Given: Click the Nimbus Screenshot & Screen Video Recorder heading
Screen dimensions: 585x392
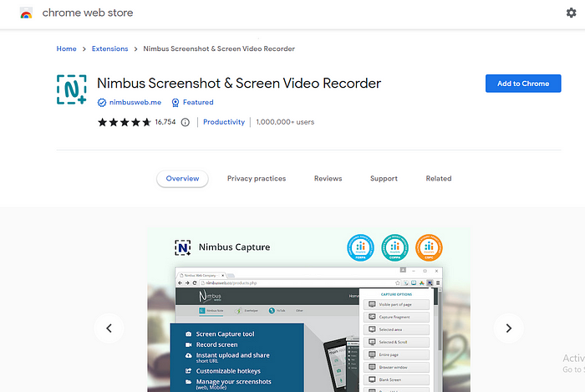Looking at the screenshot, I should pos(239,84).
